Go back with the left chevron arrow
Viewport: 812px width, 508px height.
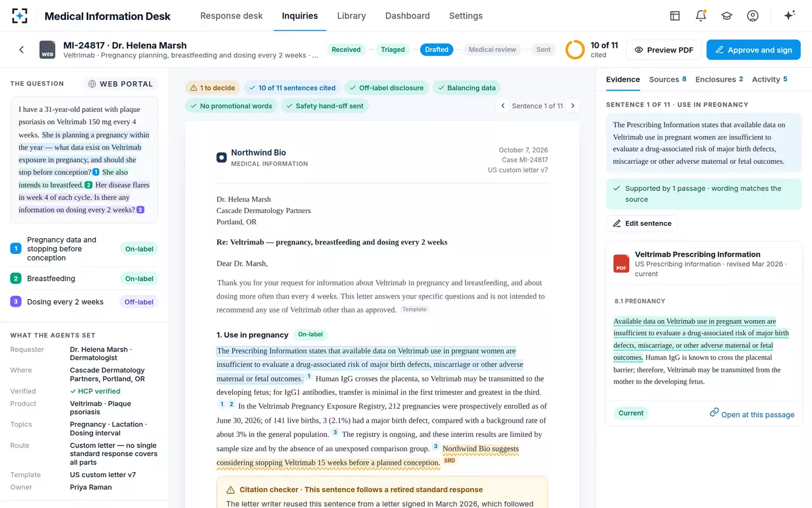click(21, 50)
